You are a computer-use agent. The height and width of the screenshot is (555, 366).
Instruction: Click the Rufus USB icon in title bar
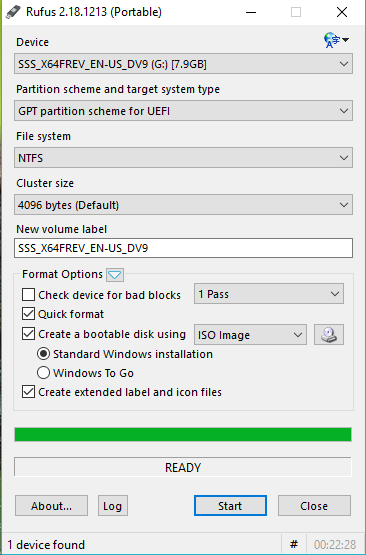(x=13, y=12)
